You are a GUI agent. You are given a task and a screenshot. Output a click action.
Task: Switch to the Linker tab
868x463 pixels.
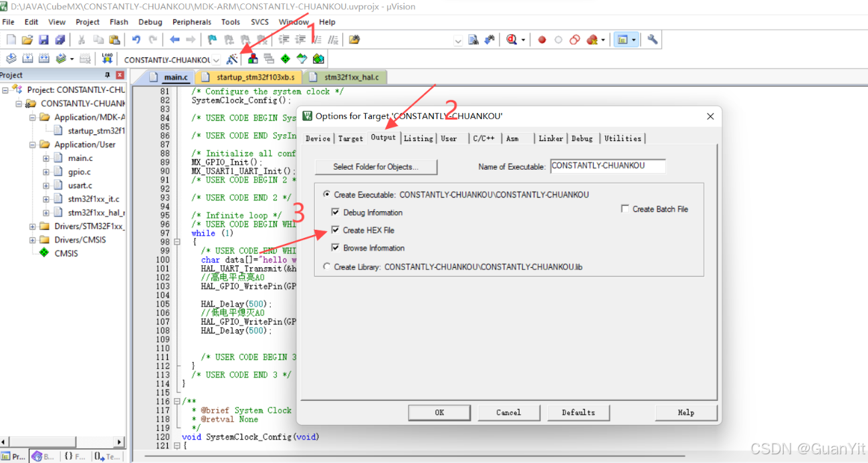click(x=550, y=138)
